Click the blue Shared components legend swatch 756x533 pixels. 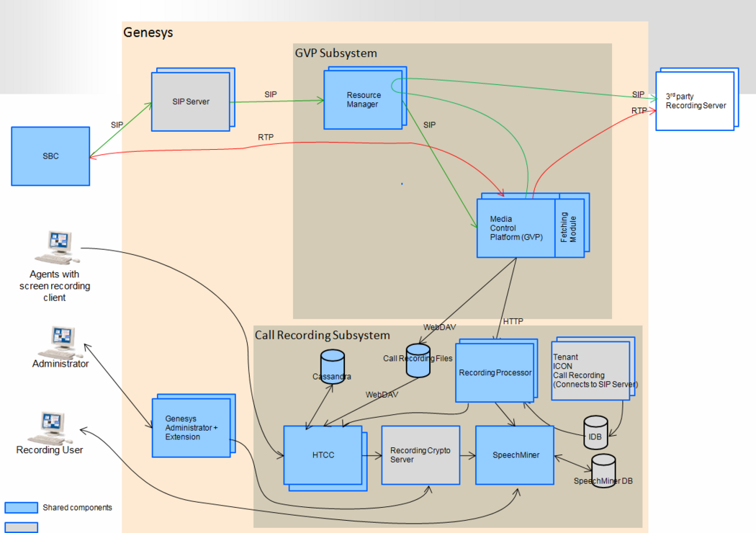coord(21,508)
